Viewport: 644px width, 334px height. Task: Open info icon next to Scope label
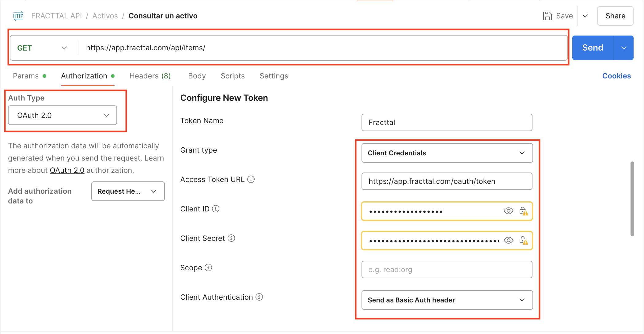pos(208,268)
